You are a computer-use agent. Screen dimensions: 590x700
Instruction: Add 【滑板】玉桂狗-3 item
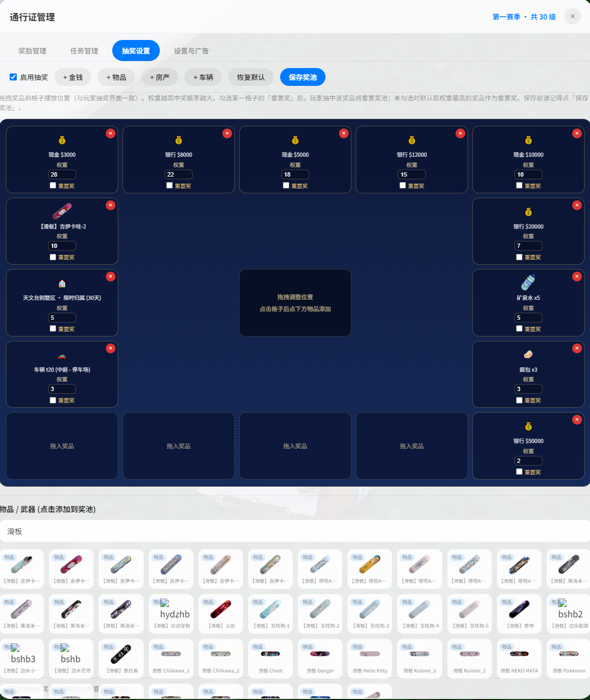pos(369,615)
